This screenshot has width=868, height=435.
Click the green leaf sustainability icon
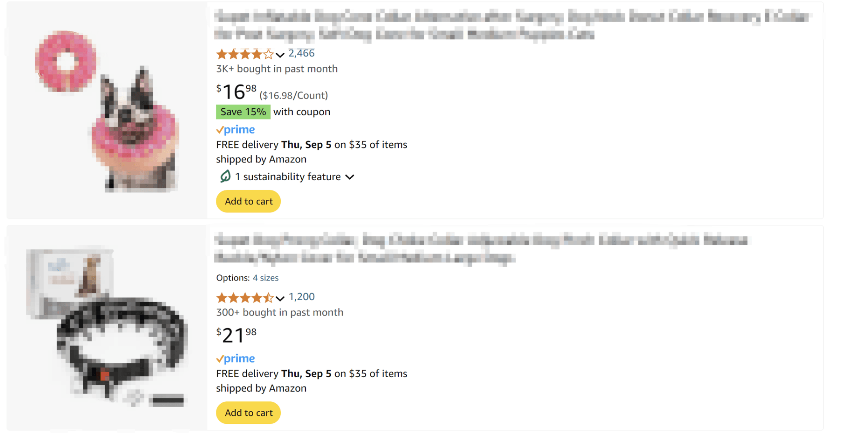click(x=225, y=176)
